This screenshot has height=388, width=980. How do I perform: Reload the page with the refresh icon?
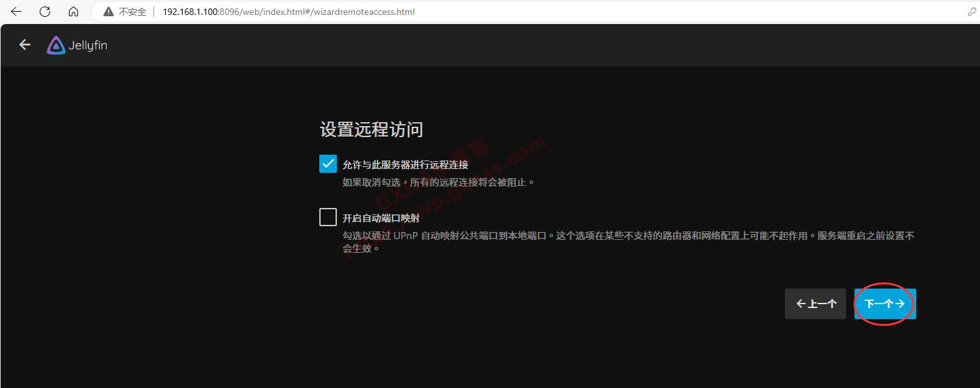click(x=45, y=12)
